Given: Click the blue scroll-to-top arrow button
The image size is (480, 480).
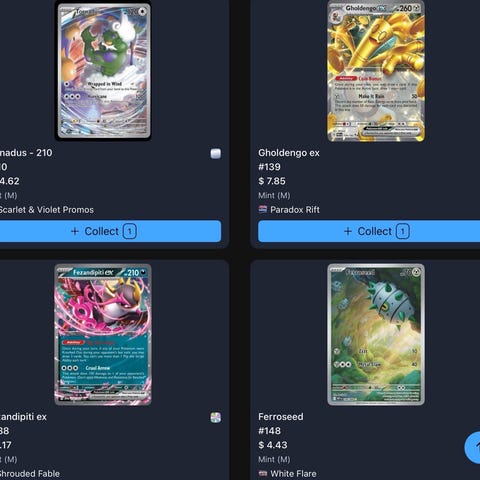Looking at the screenshot, I should tap(473, 448).
